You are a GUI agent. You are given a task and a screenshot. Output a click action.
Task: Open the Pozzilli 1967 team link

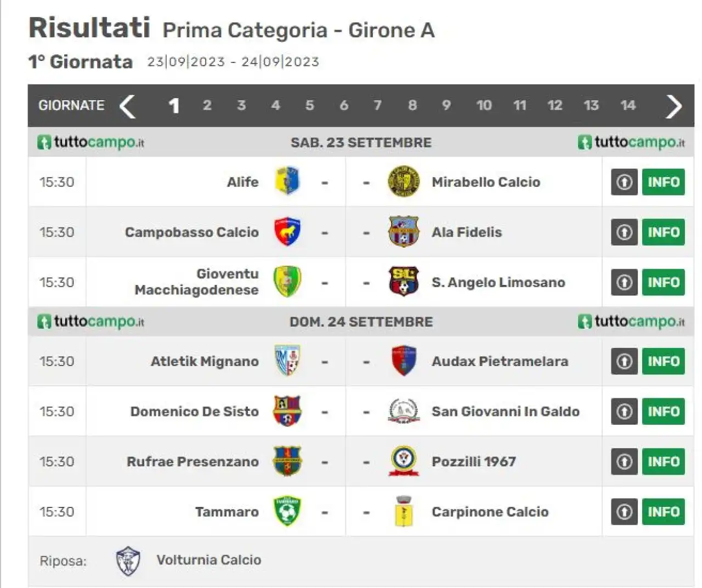474,461
